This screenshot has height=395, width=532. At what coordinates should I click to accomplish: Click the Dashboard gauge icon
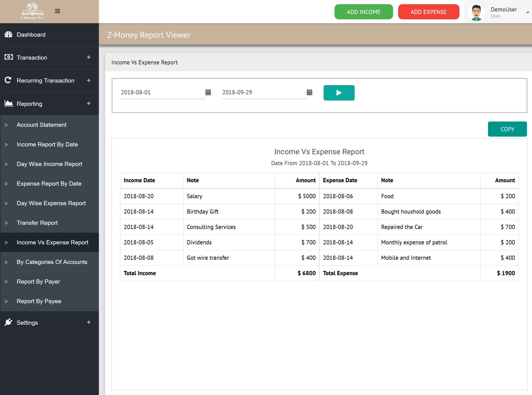click(8, 34)
